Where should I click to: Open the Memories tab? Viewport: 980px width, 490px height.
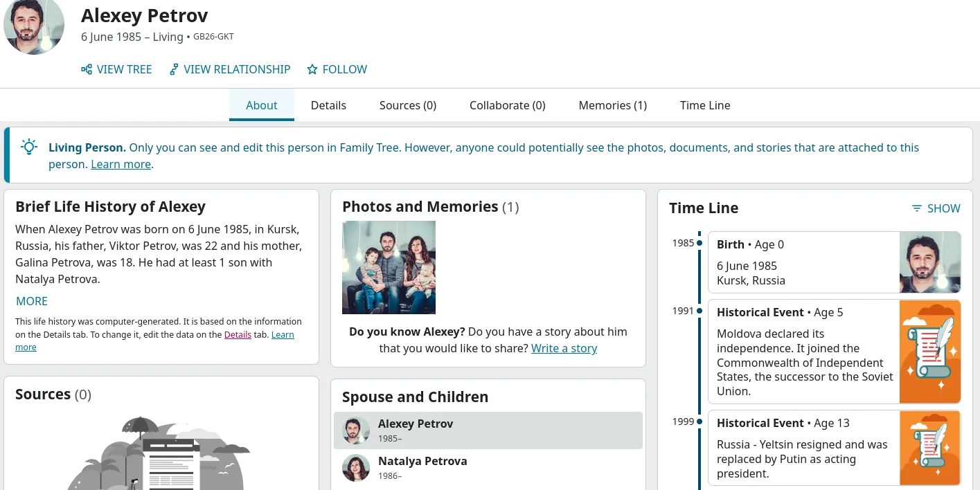coord(612,105)
